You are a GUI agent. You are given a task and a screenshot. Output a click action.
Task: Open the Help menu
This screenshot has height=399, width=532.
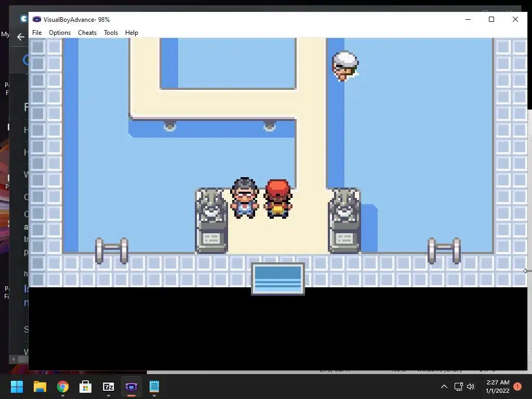pyautogui.click(x=131, y=33)
